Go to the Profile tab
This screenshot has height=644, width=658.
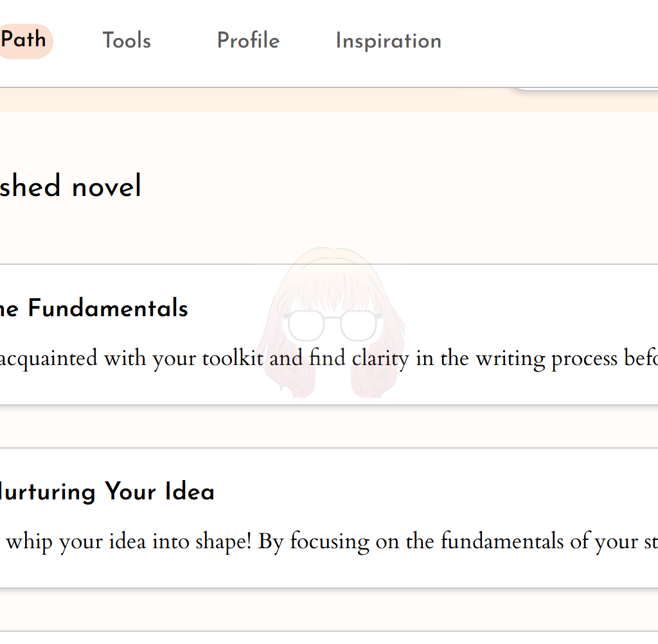click(x=248, y=40)
